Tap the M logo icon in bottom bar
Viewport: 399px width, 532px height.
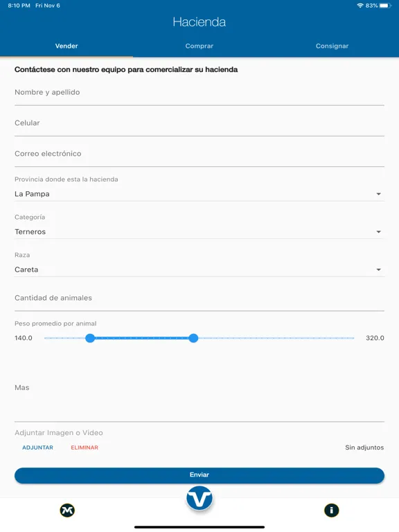(x=67, y=511)
